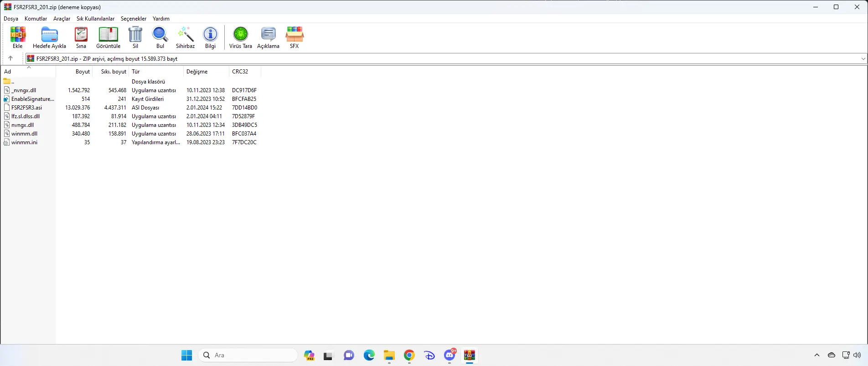Viewport: 868px width, 366px height.
Task: Open Task View on the taskbar
Action: click(328, 355)
